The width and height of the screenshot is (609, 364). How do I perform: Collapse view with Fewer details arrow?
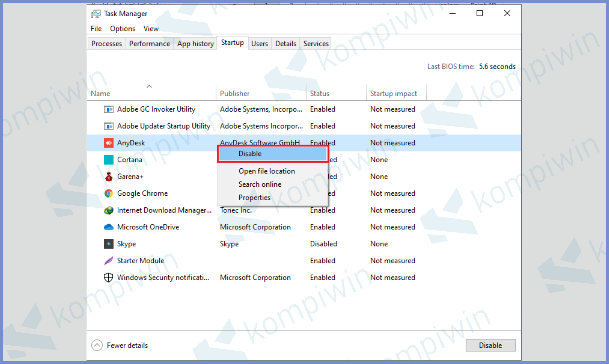point(97,346)
